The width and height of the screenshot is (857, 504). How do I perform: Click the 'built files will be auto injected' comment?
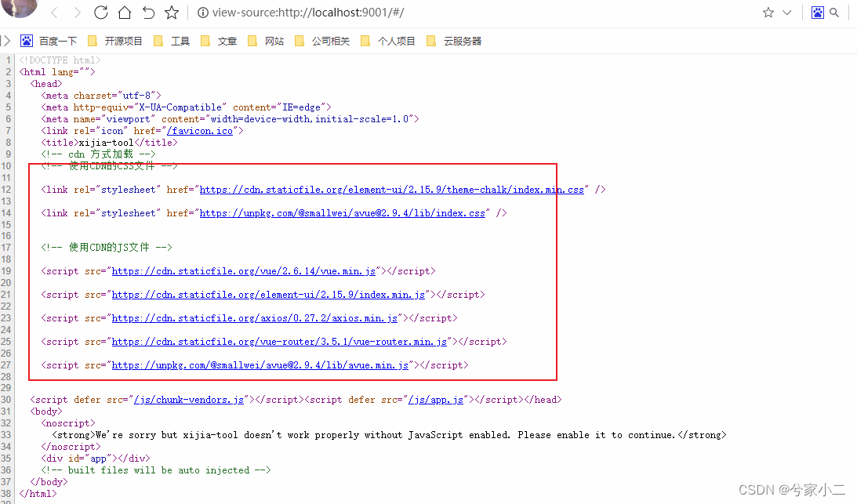[x=156, y=470]
